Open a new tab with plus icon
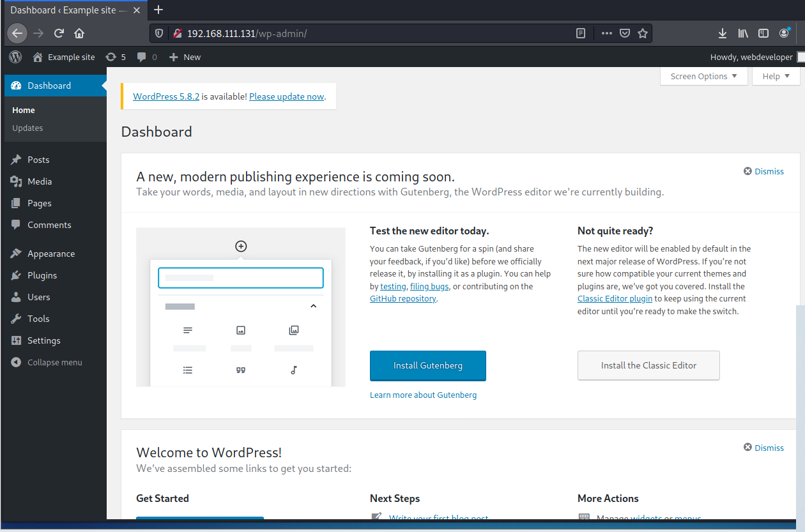 click(x=159, y=10)
